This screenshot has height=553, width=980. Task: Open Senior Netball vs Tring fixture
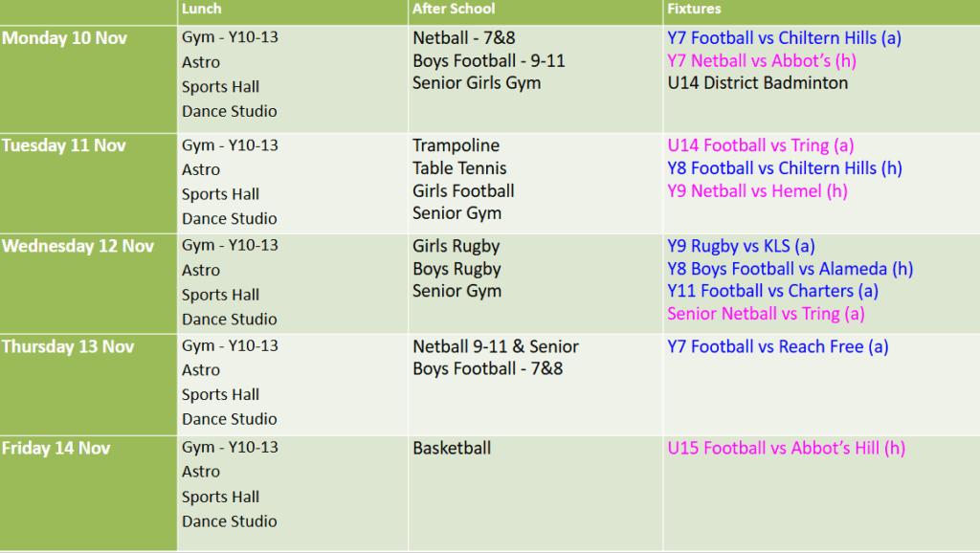[x=766, y=314]
